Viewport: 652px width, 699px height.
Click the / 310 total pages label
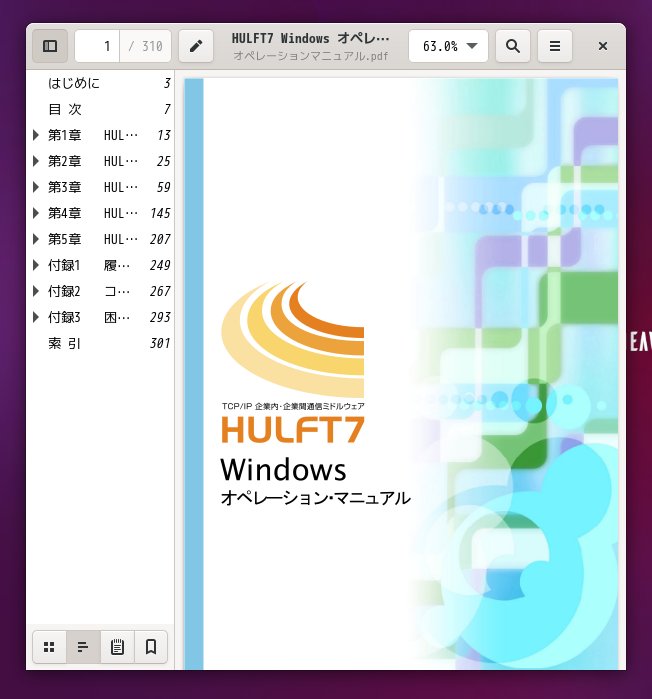[x=145, y=46]
